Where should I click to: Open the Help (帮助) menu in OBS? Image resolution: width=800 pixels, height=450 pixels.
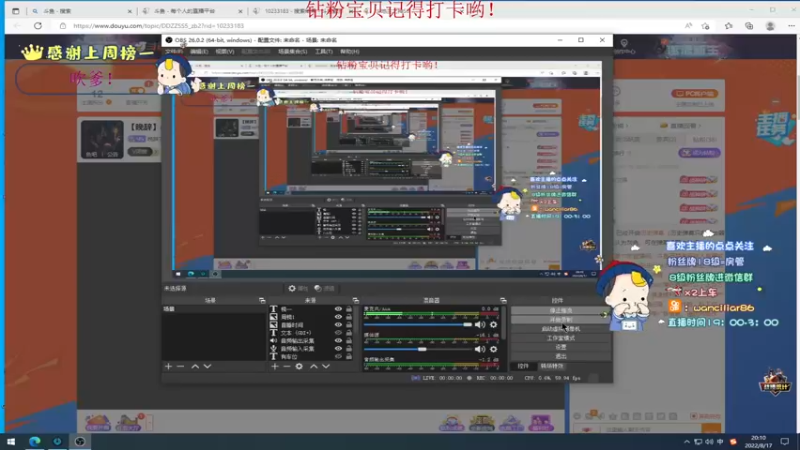point(349,52)
